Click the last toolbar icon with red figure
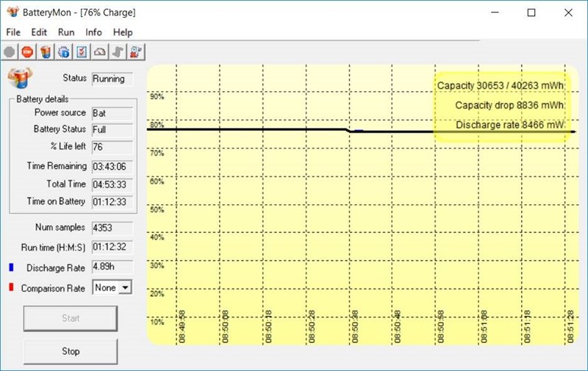 coord(136,51)
